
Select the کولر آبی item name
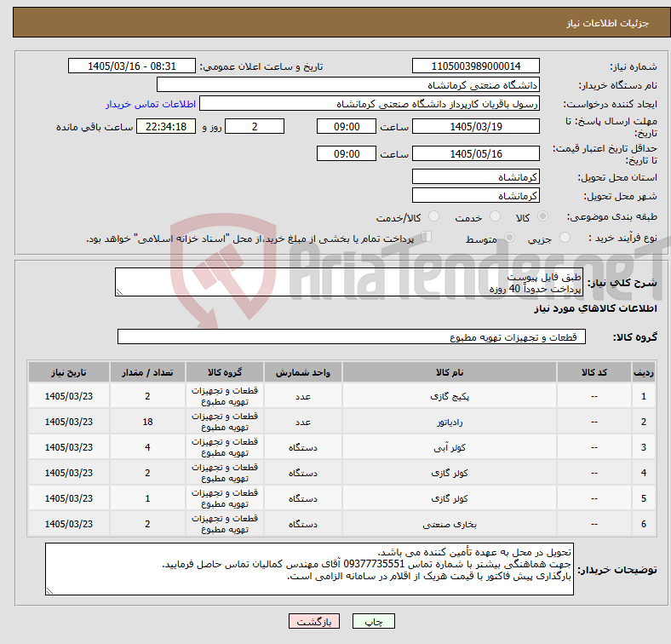coord(450,447)
